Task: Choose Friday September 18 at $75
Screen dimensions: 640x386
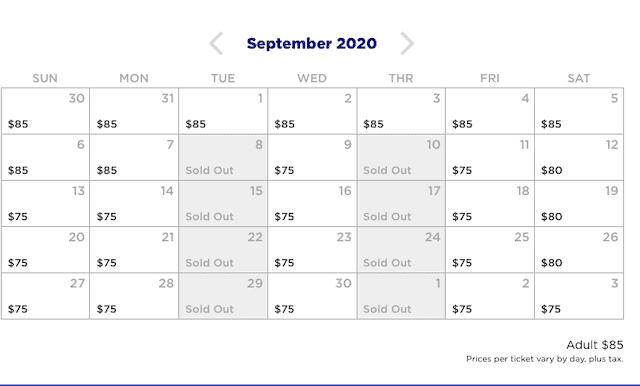Action: click(490, 203)
